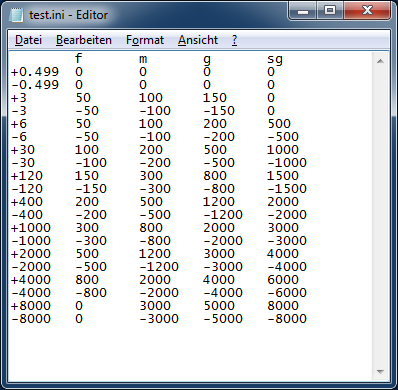Image resolution: width=398 pixels, height=390 pixels.
Task: Minimize the Editor window
Action: coord(303,10)
